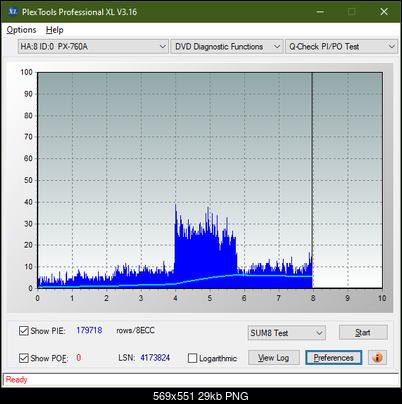402x404 pixels.
Task: Click the Ready status bar text
Action: click(x=16, y=380)
